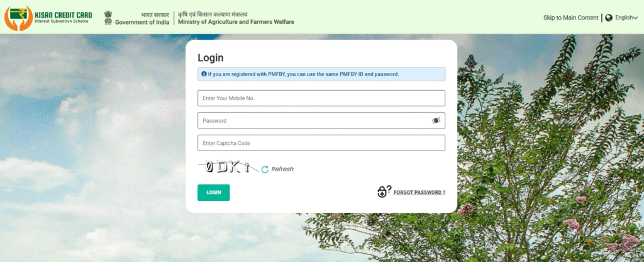Follow the Skip to Main Content link

click(x=570, y=18)
